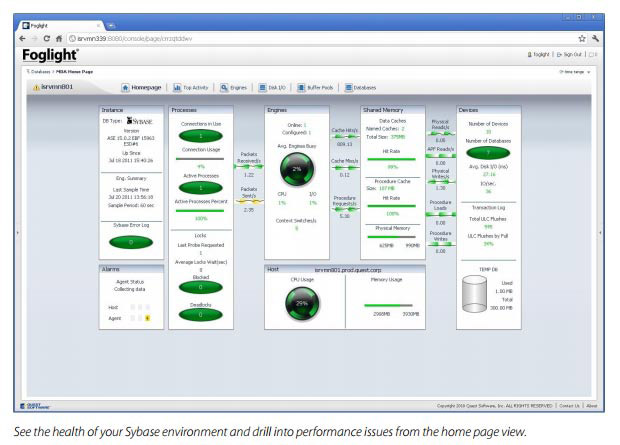Expand the right side panel handle
Image resolution: width=620 pixels, height=445 pixels.
point(600,233)
